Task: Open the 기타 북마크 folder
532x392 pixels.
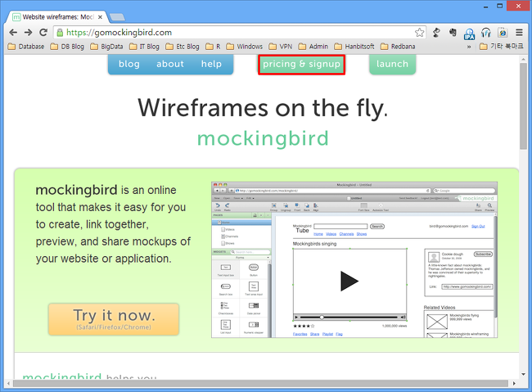Action: click(502, 47)
